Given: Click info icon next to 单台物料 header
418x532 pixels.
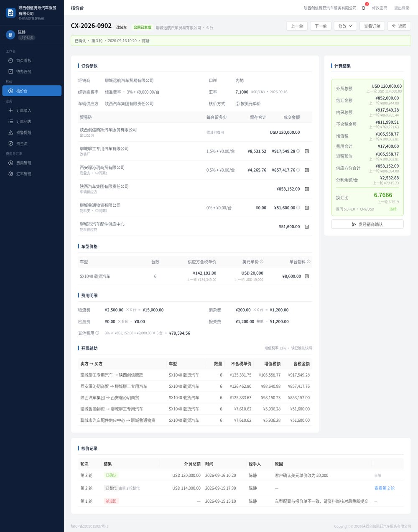Looking at the screenshot, I should coord(308,262).
